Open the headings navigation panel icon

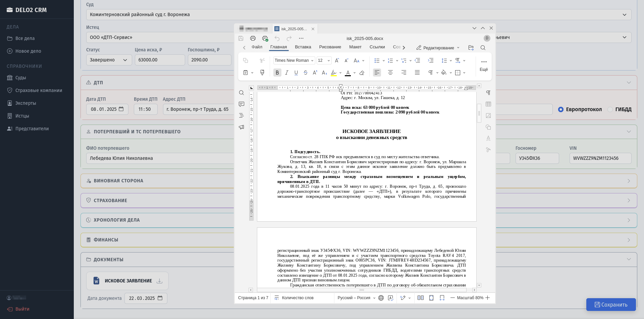pyautogui.click(x=241, y=116)
